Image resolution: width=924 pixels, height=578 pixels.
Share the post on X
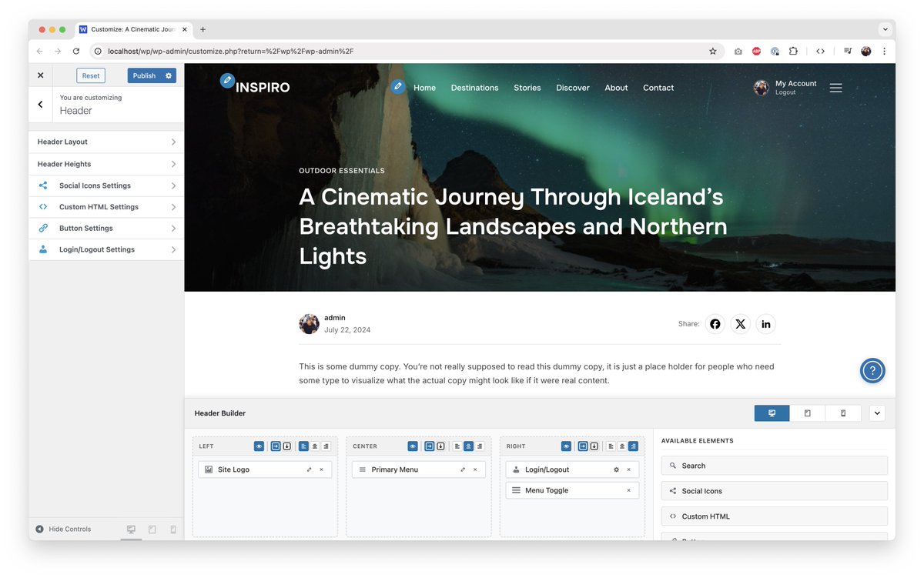[740, 324]
